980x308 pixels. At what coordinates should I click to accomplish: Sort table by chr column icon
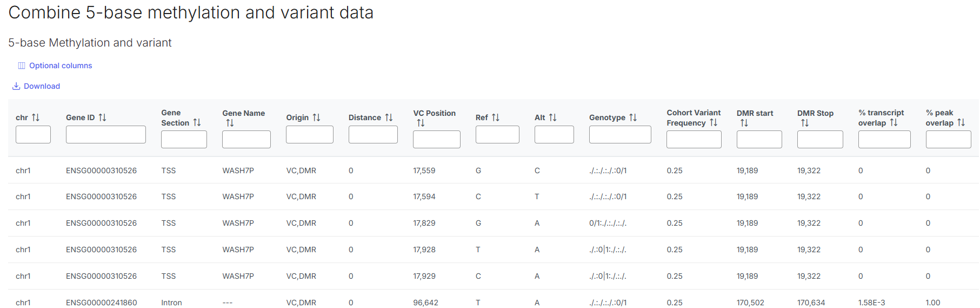(x=36, y=117)
